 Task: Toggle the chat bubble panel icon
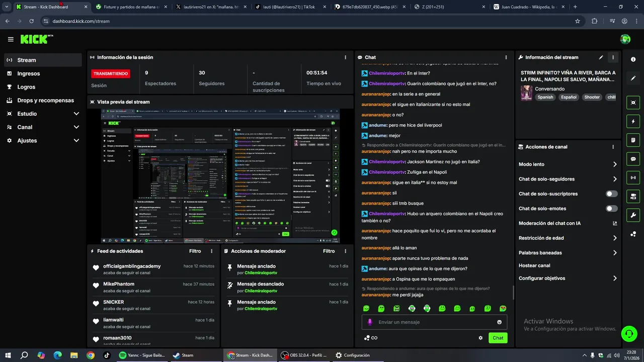point(633,159)
